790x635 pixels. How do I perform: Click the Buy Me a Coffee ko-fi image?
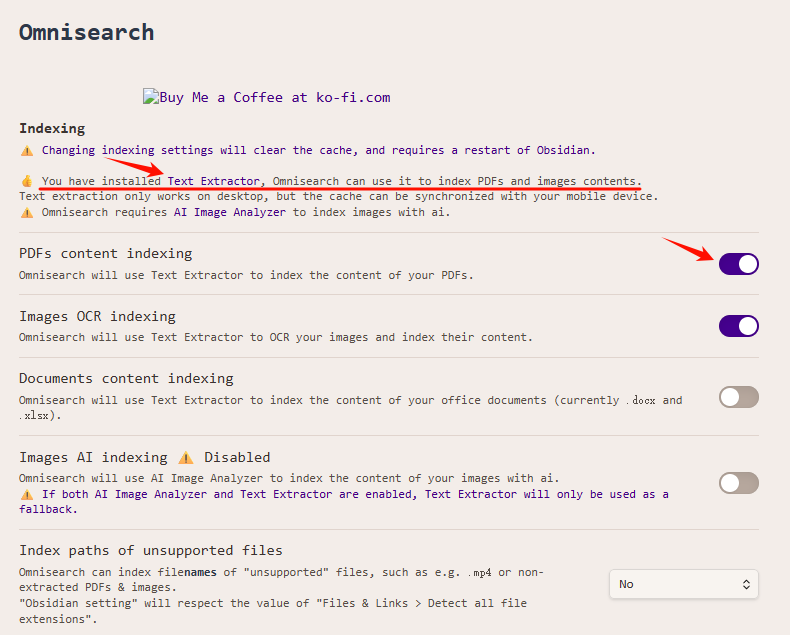click(266, 97)
